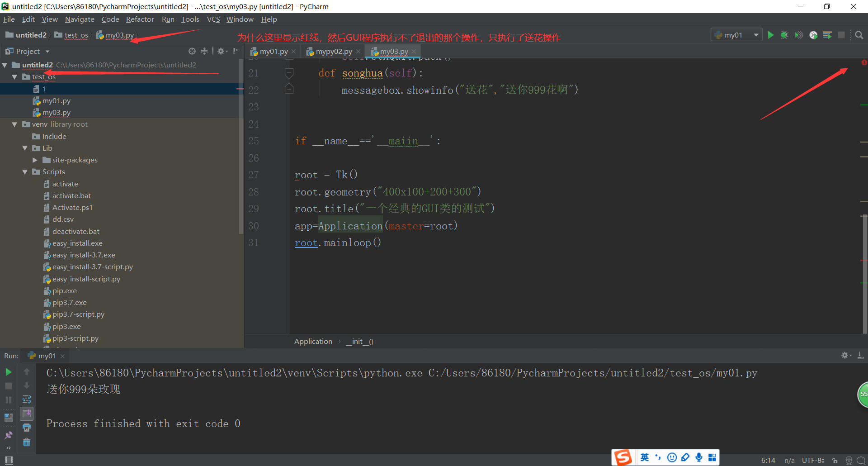Click the pause output icon
Viewport: 868px width, 466px height.
8,400
